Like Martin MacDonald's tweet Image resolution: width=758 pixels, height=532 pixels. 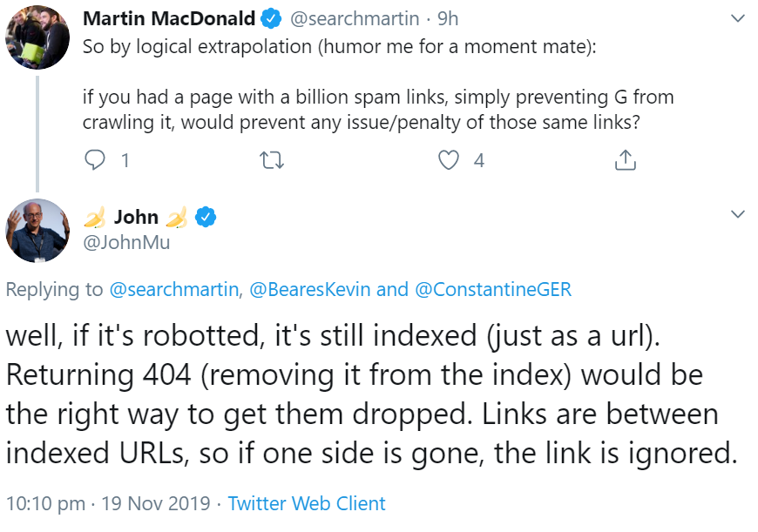tap(449, 160)
